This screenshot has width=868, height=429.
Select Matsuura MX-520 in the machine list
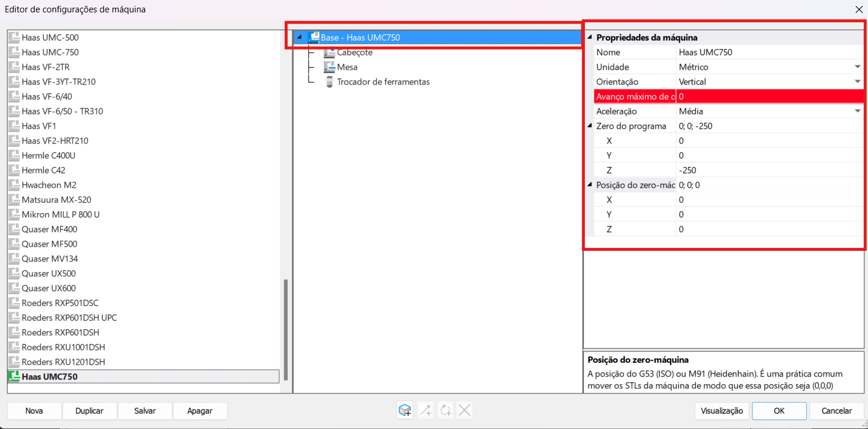click(57, 199)
